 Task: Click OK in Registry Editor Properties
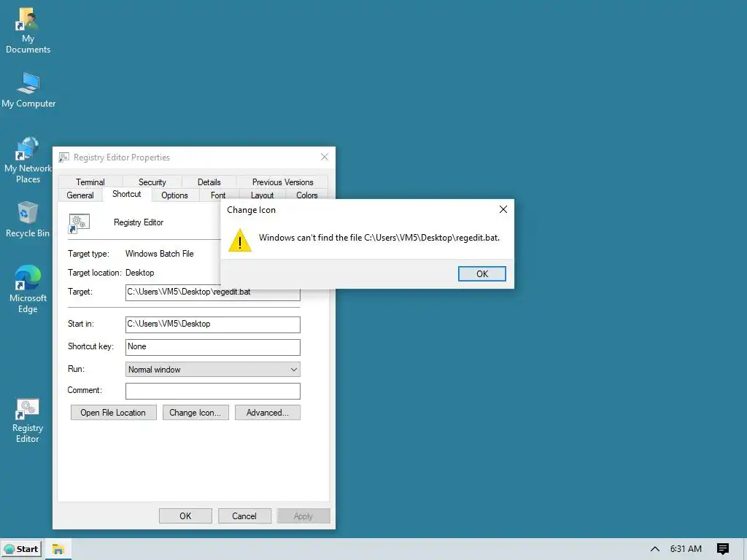(185, 516)
